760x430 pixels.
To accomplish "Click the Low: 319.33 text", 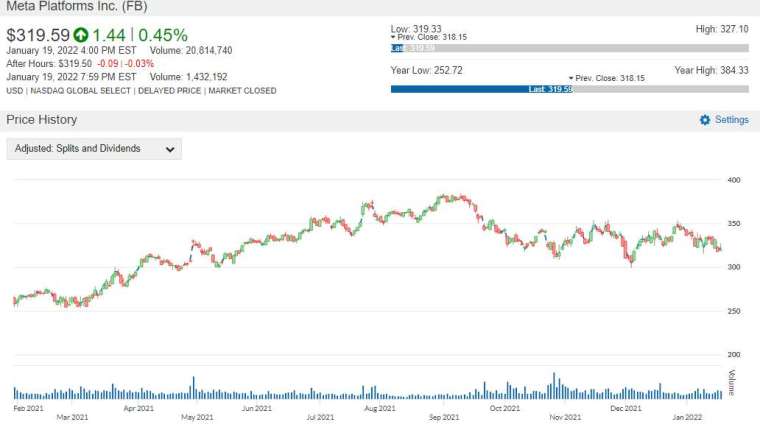I will point(416,29).
